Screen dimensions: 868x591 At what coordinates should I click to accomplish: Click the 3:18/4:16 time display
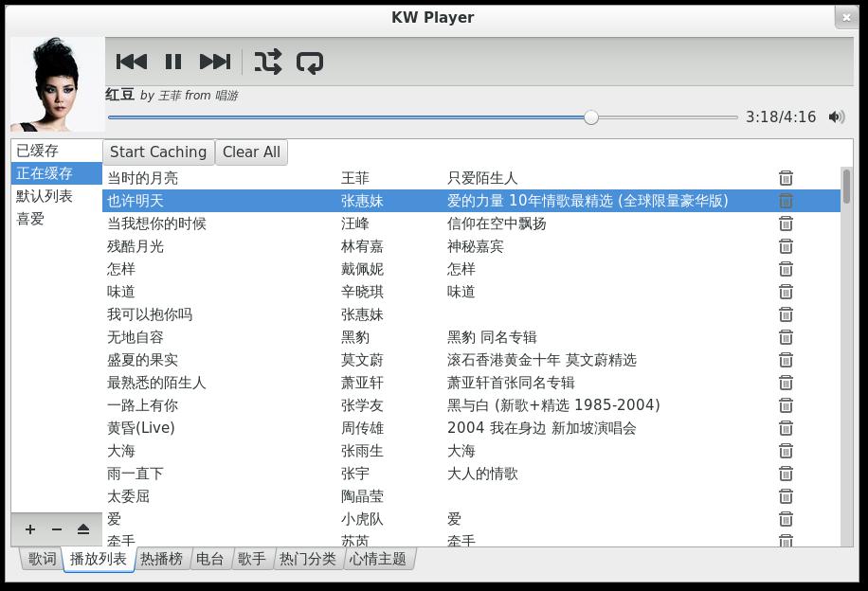(781, 116)
